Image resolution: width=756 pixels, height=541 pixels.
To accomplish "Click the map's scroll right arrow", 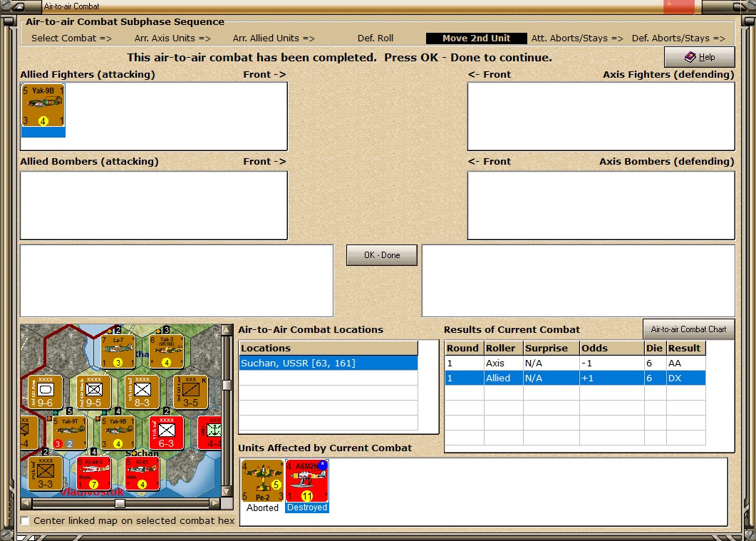I will click(x=215, y=503).
